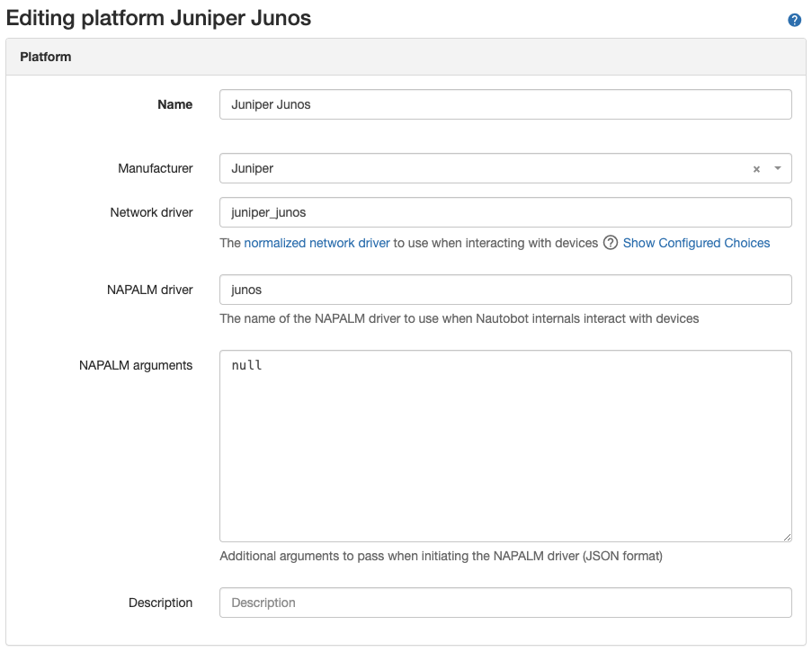
Task: Click the empty Description input field
Action: (505, 603)
